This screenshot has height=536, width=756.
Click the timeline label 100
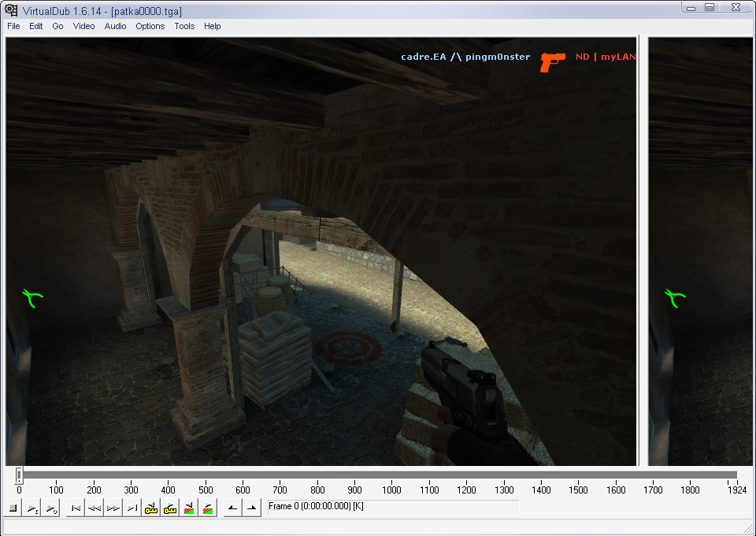click(56, 490)
